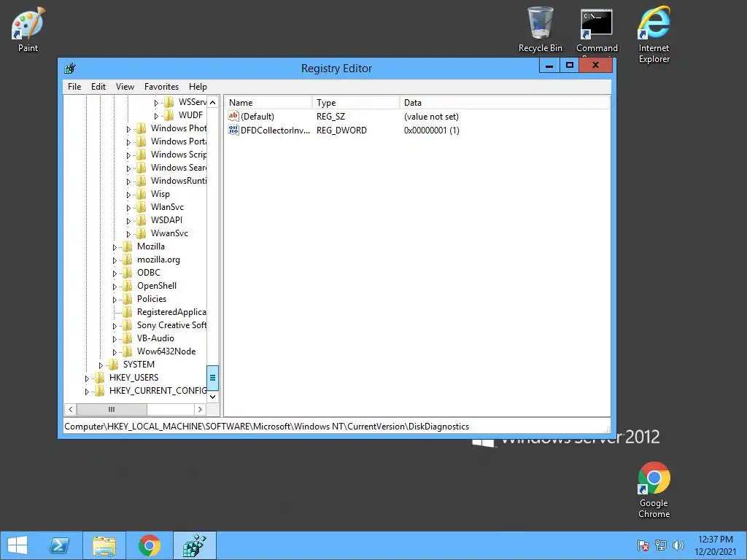Image resolution: width=747 pixels, height=560 pixels.
Task: Expand the mozilla.org key
Action: [115, 260]
